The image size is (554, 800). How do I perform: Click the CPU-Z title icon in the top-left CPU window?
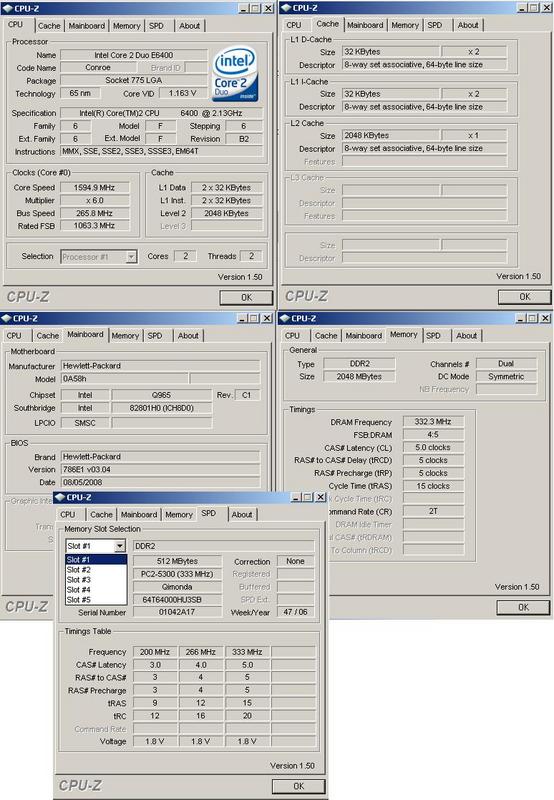coord(8,8)
